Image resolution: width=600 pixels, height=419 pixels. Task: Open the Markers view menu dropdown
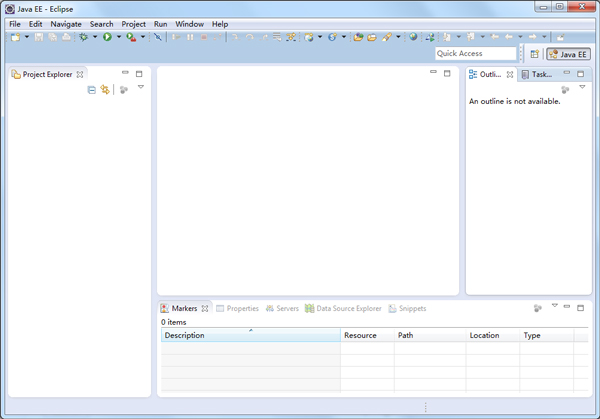pos(554,307)
